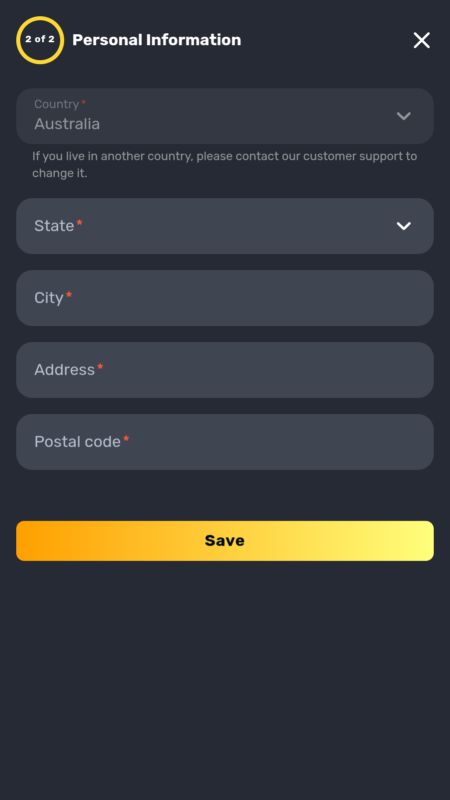The height and width of the screenshot is (800, 450).
Task: Click the Address placeholder label
Action: 64,370
